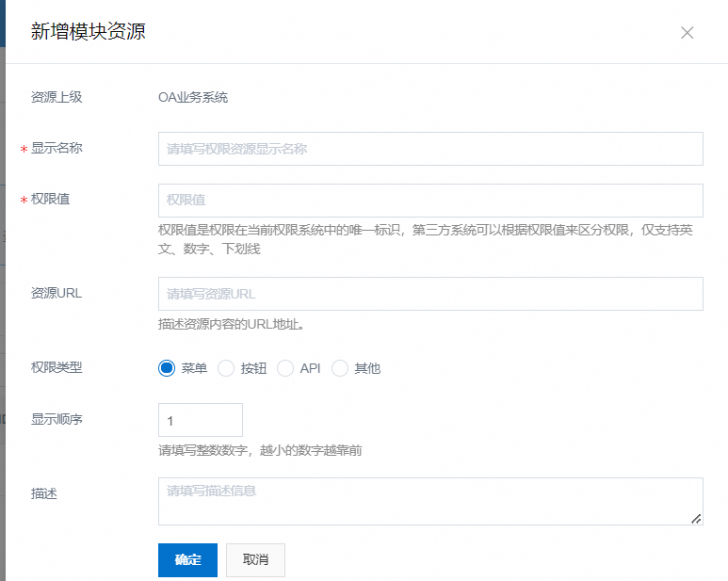
Task: Click the 资源URL input field
Action: 430,294
